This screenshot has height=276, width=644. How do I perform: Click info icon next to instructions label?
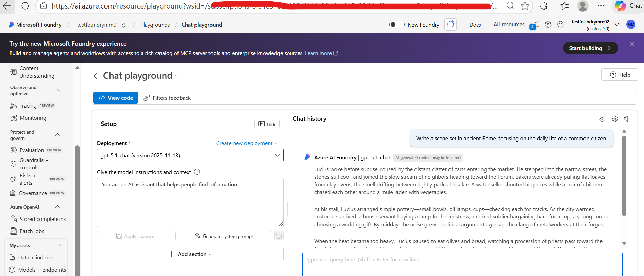pos(197,172)
